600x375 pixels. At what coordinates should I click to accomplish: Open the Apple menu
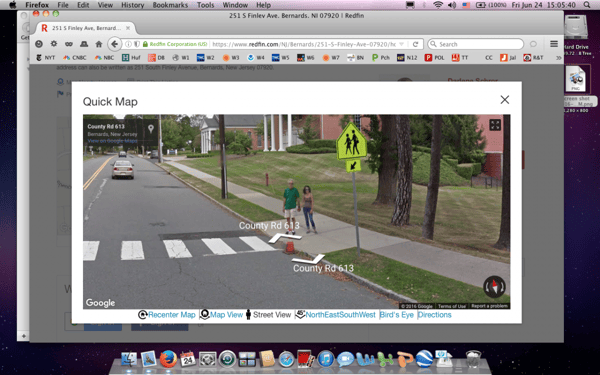tap(13, 5)
